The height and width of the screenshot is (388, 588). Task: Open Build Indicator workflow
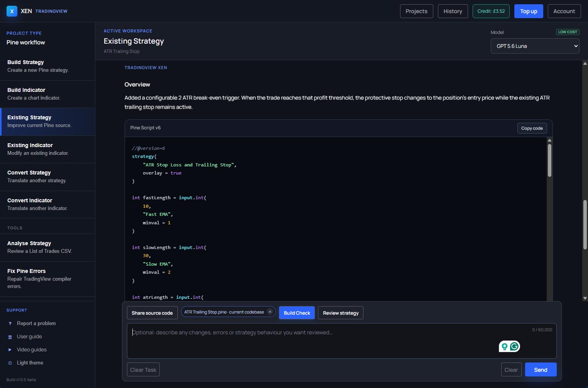[47, 94]
